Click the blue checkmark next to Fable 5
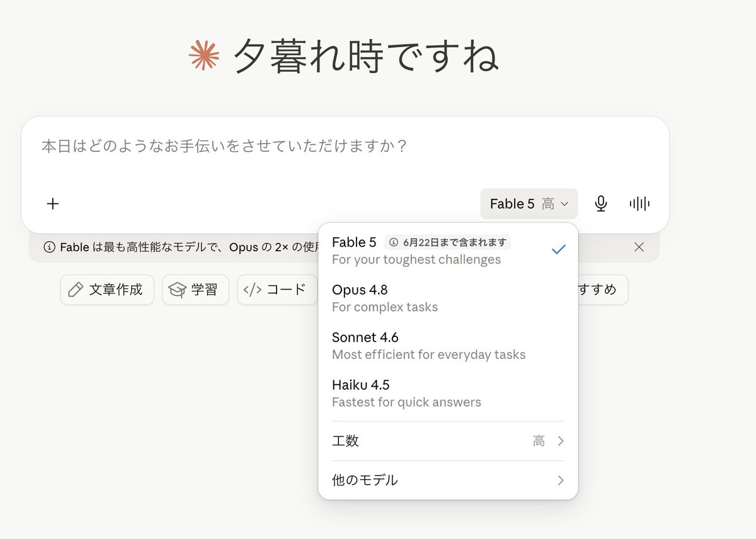Viewport: 756px width, 539px height. pos(559,249)
